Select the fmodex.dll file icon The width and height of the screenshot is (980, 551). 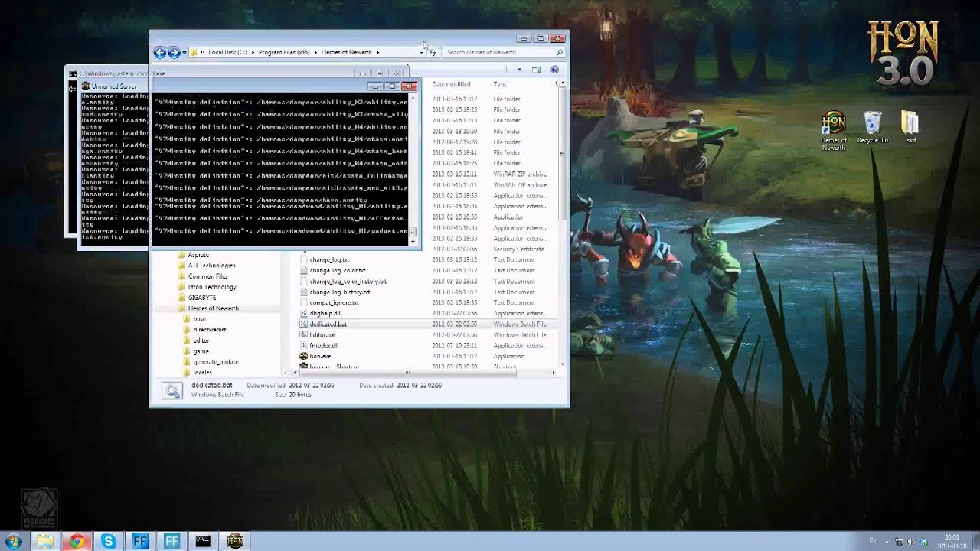(x=304, y=346)
